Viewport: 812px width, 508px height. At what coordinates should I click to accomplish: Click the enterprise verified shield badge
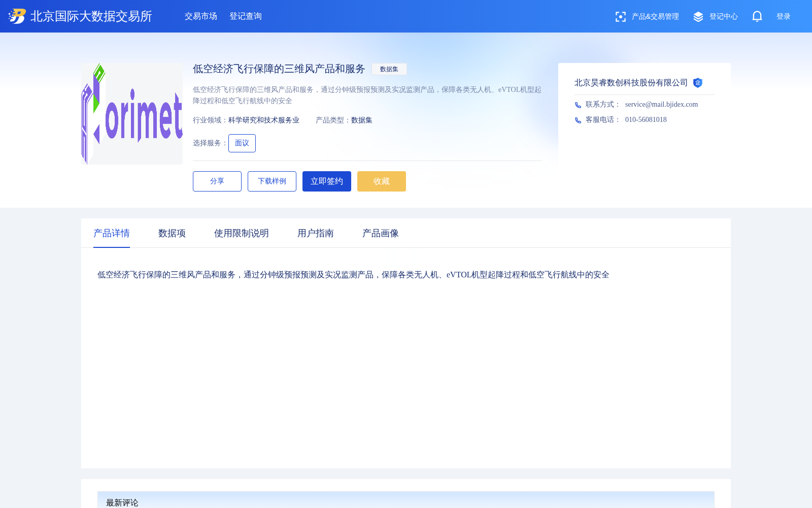click(698, 83)
